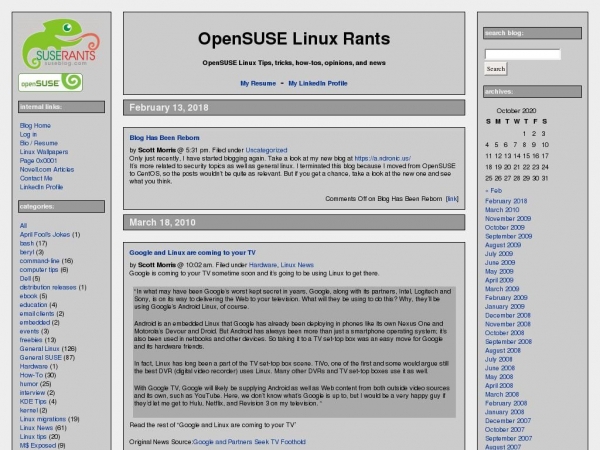Open the December 2007 archive
The width and height of the screenshot is (600, 450).
(508, 421)
